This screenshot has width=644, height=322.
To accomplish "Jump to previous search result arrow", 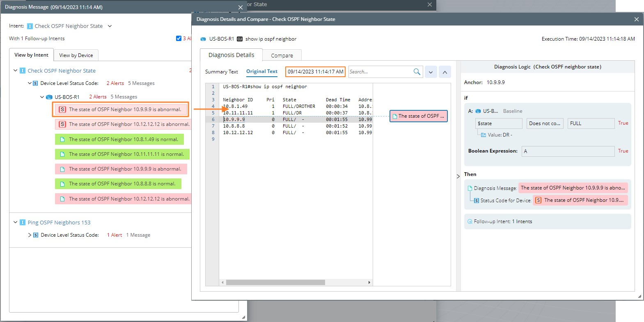I will coord(445,72).
